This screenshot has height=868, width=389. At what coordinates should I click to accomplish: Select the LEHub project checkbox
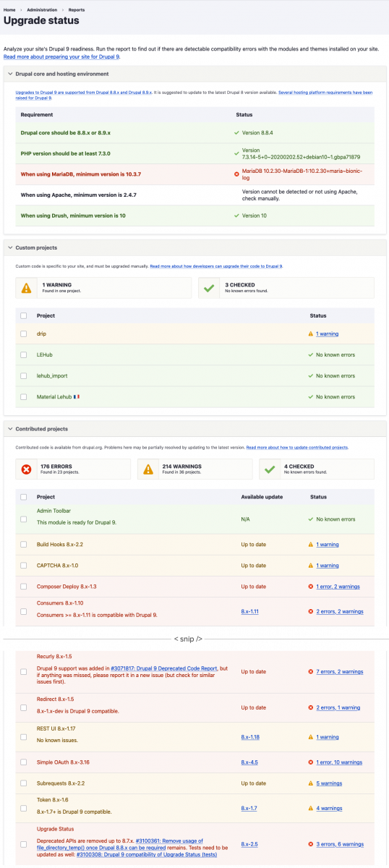23,354
